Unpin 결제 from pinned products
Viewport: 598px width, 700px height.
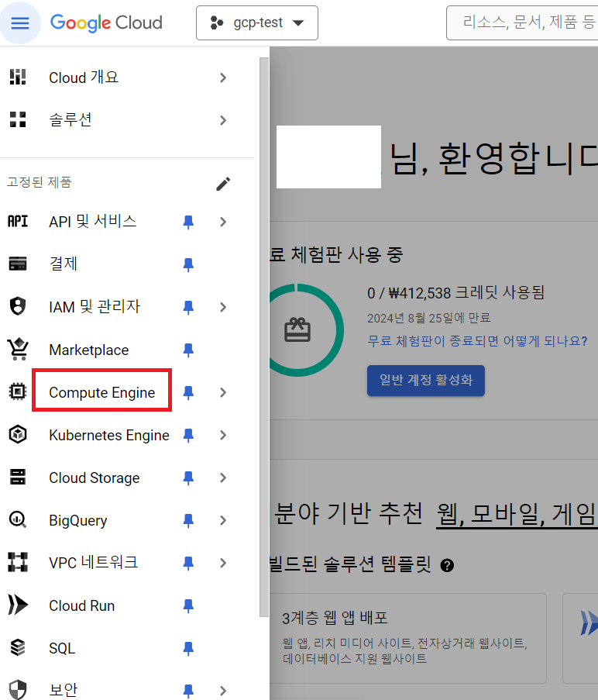(x=188, y=265)
